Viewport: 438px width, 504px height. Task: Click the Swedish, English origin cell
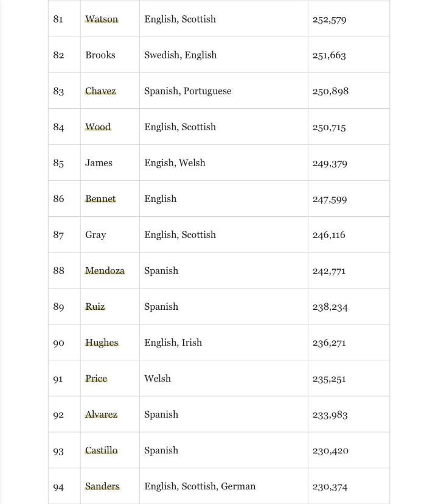point(180,55)
